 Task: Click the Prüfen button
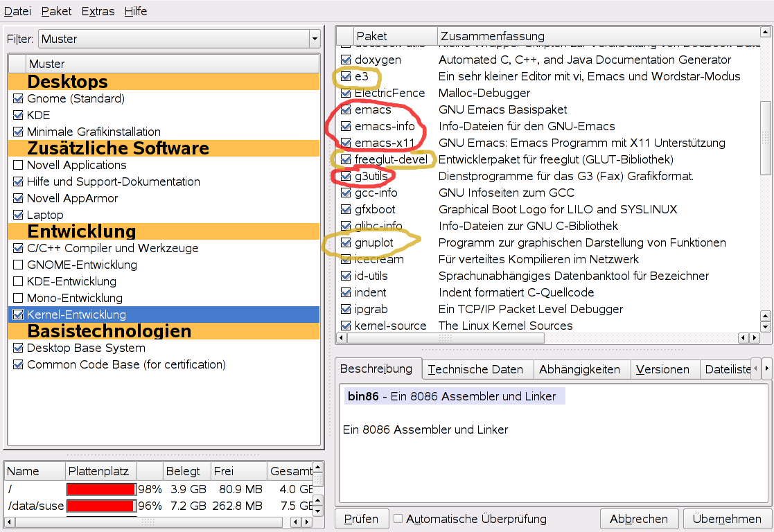coord(361,519)
